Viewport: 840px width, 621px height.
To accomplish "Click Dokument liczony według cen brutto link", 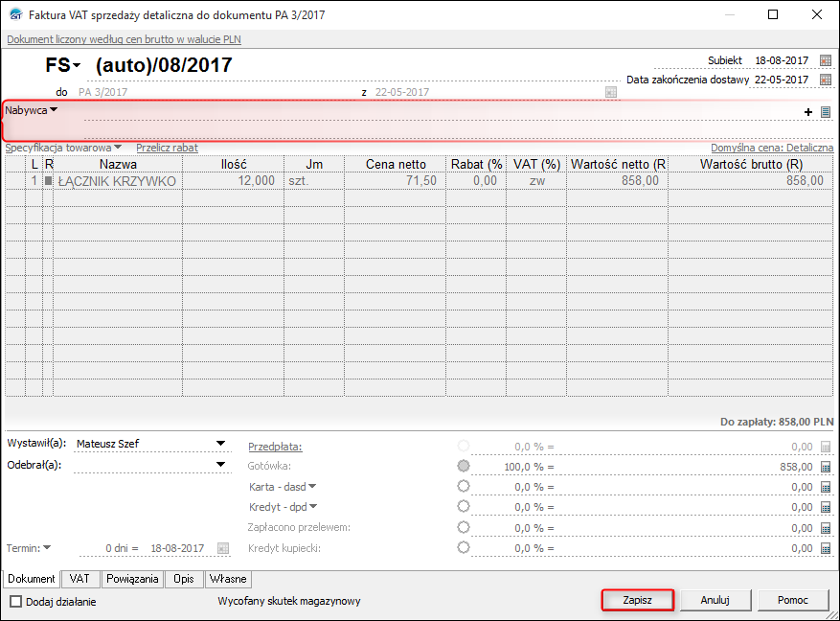I will tap(124, 39).
